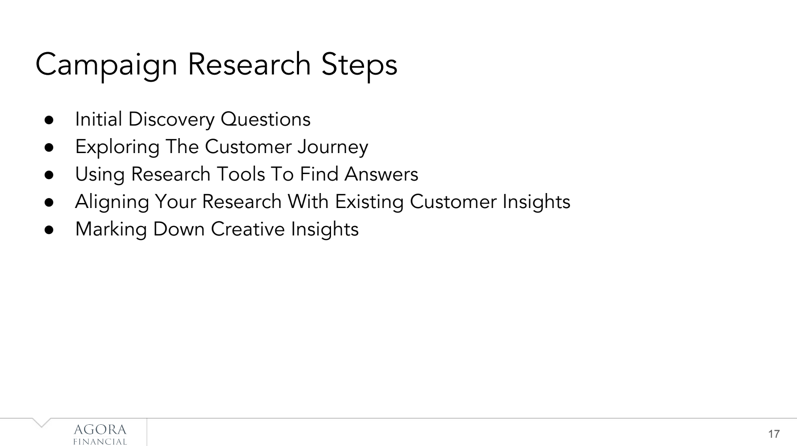Select Using Research Tools To Find Answers
The image size is (797, 446).
click(247, 174)
